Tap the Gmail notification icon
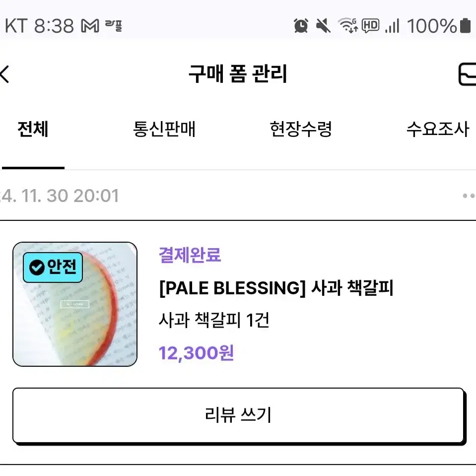The image size is (476, 476). pyautogui.click(x=90, y=26)
